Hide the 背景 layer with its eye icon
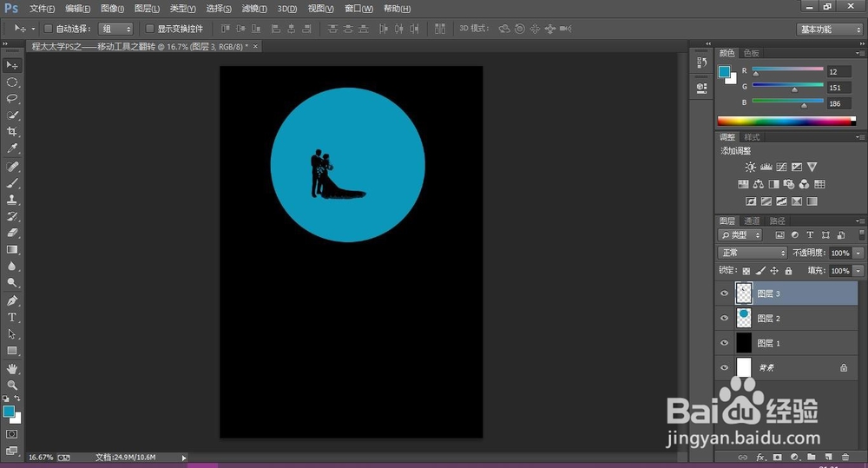The width and height of the screenshot is (868, 468). 724,367
